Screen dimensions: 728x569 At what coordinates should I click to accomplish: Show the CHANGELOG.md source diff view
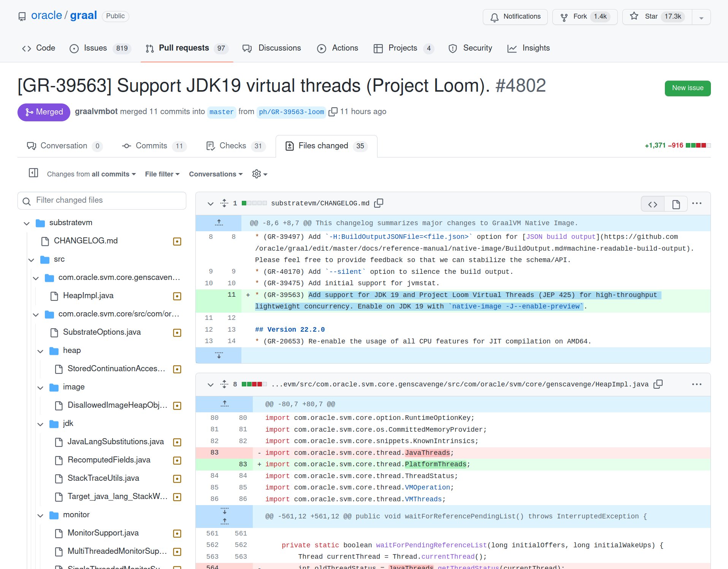point(653,204)
